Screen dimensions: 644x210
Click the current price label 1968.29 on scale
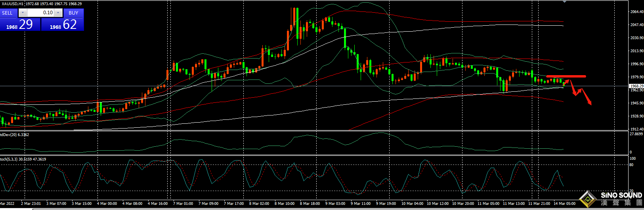coord(636,86)
